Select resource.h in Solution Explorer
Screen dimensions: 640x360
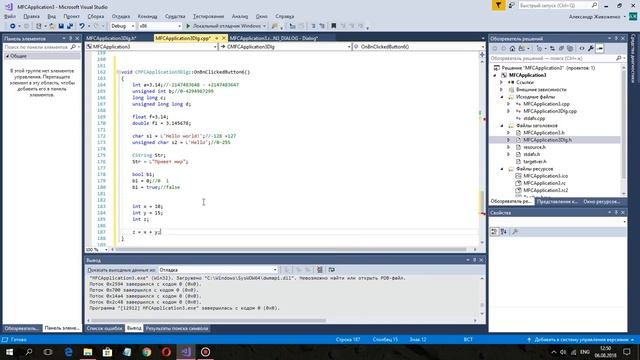click(534, 147)
